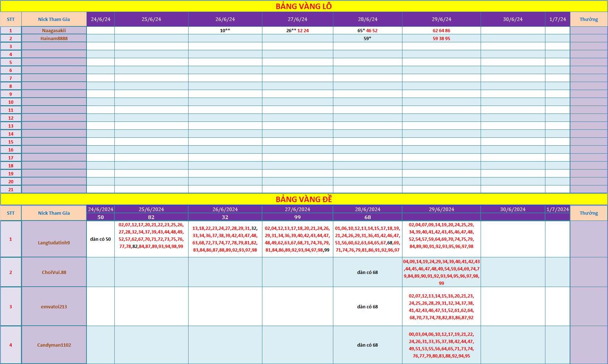The image size is (608, 364).
Task: Click the Hainam8888 name cell
Action: coord(54,38)
